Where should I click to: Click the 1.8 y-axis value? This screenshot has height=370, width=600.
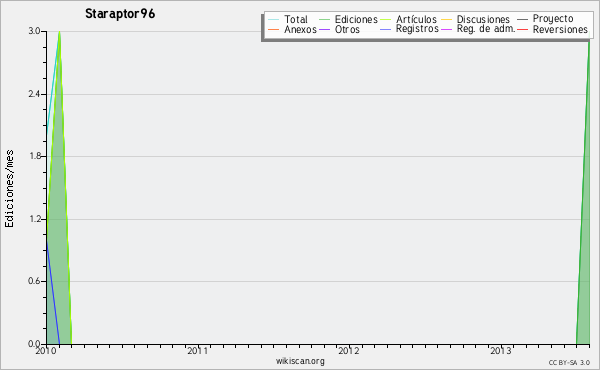[x=34, y=156]
